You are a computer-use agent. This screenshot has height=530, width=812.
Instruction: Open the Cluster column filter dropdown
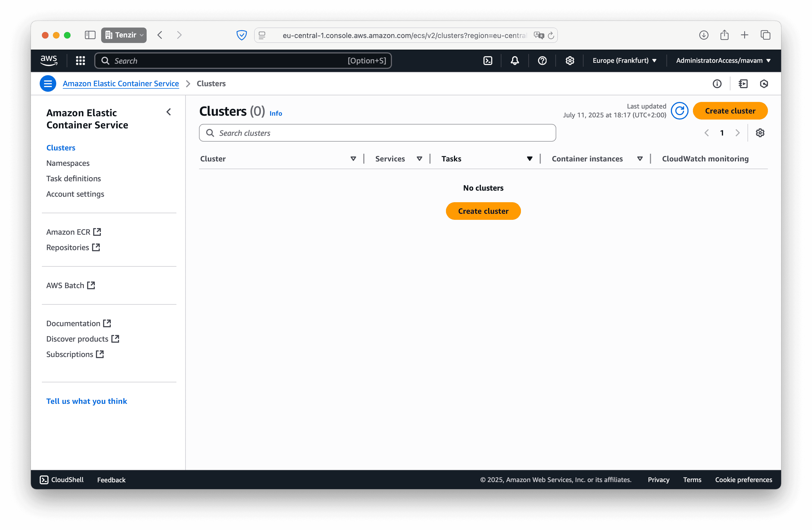tap(353, 159)
